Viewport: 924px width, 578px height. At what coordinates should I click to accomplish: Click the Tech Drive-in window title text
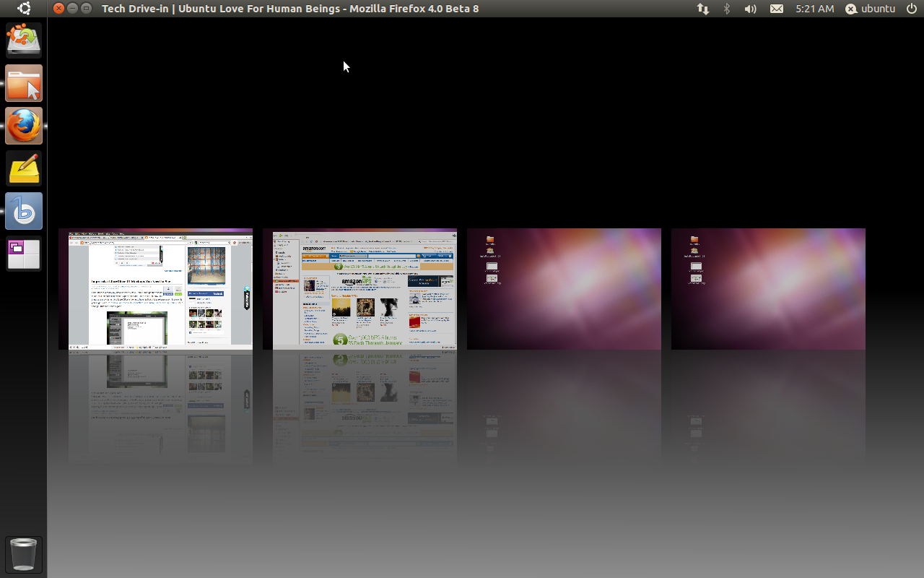[290, 9]
